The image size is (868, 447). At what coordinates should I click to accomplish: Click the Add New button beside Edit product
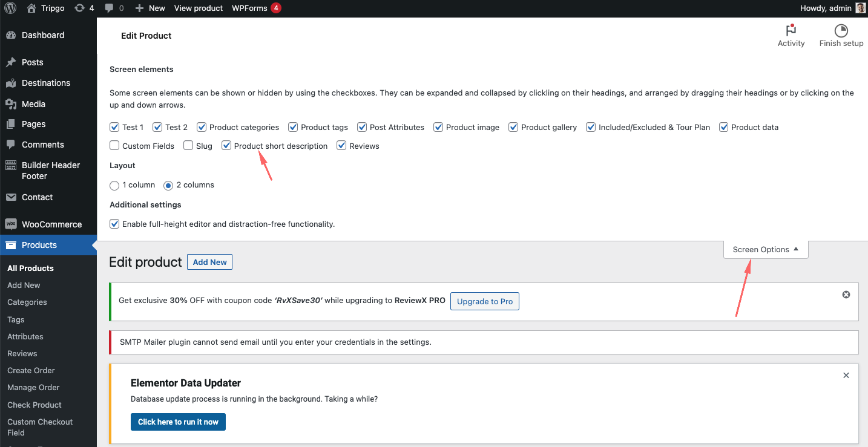pyautogui.click(x=209, y=262)
